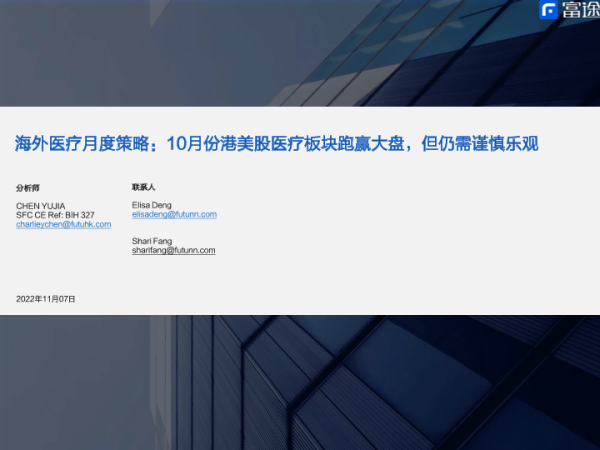Open the charlieychen@futuhk.com email link
The height and width of the screenshot is (450, 600).
63,224
